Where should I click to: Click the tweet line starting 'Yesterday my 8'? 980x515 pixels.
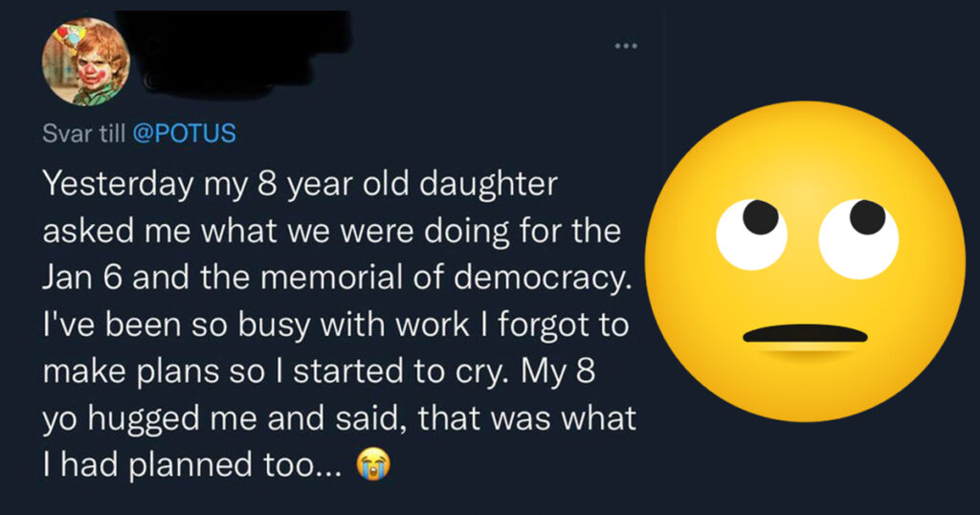[x=300, y=186]
